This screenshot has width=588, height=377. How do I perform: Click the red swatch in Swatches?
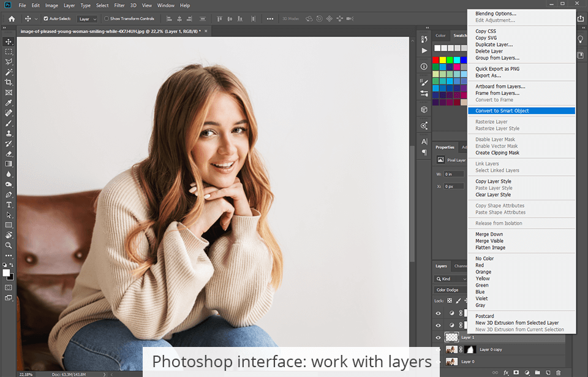[x=435, y=59]
